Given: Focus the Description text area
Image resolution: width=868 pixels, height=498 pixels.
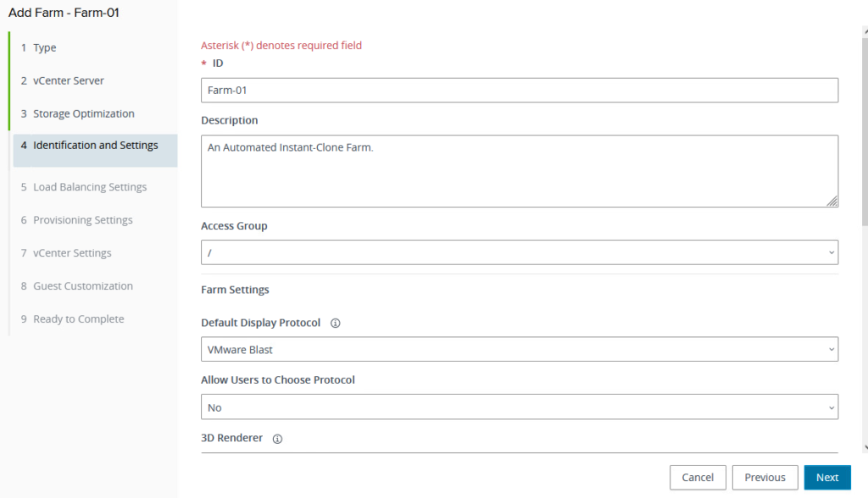Looking at the screenshot, I should 519,171.
